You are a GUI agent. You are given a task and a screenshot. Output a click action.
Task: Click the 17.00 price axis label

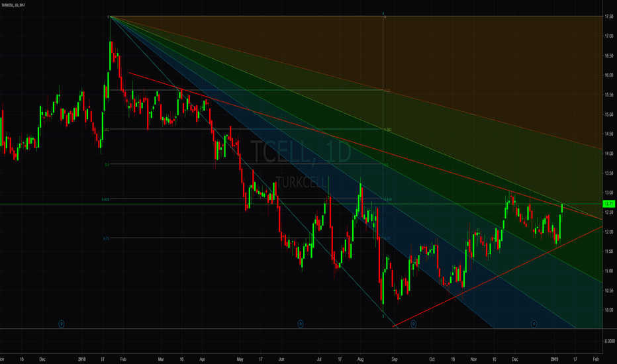[609, 36]
